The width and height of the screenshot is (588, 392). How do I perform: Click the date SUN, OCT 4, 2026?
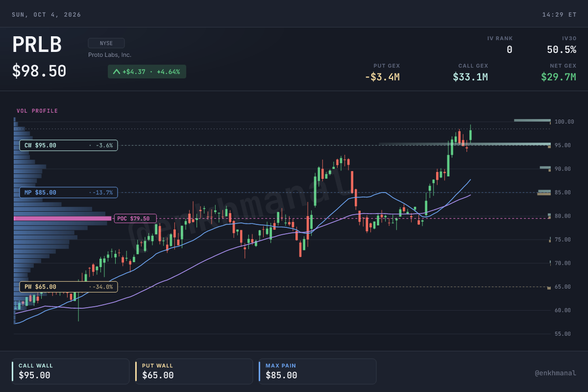pos(47,15)
